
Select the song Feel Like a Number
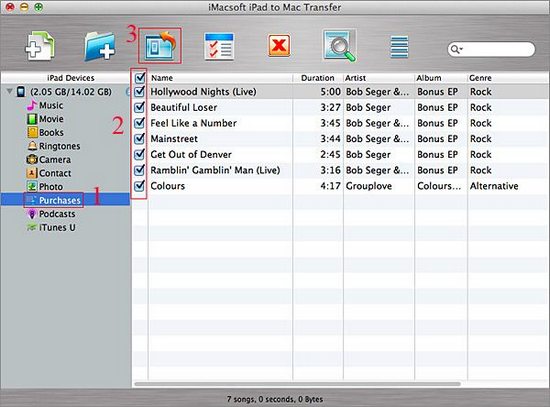[x=194, y=123]
